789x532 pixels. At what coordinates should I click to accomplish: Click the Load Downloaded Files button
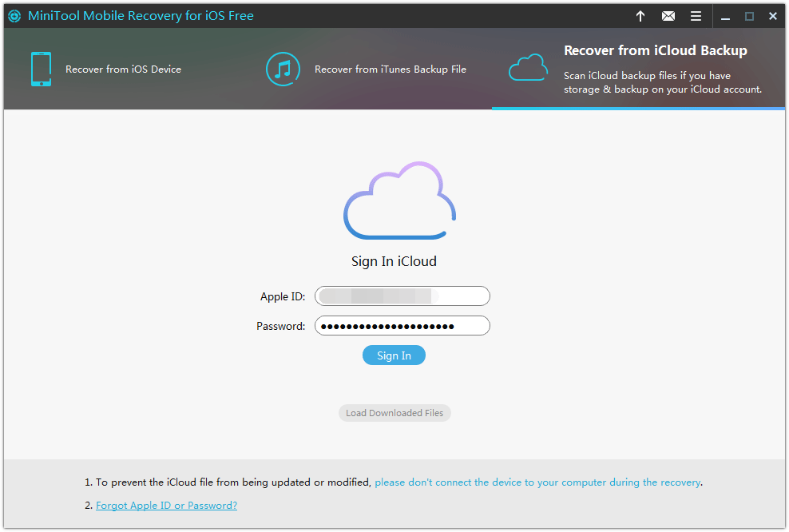click(394, 412)
